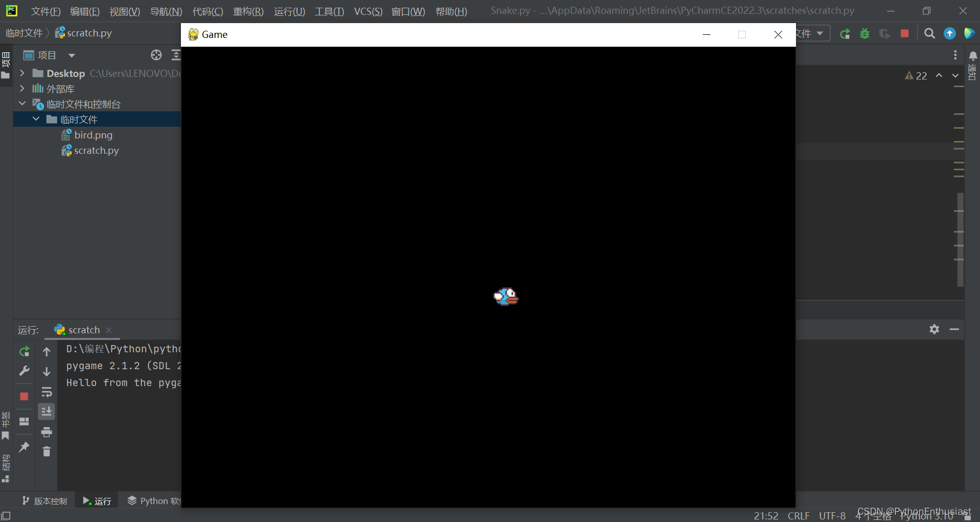Viewport: 980px width, 522px height.
Task: Click the editor vertical ellipsis options
Action: [x=955, y=55]
